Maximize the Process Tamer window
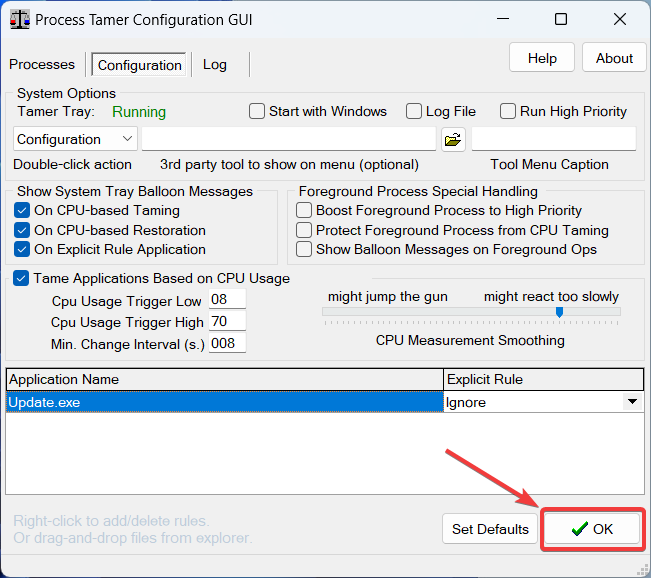The image size is (651, 578). [x=561, y=19]
